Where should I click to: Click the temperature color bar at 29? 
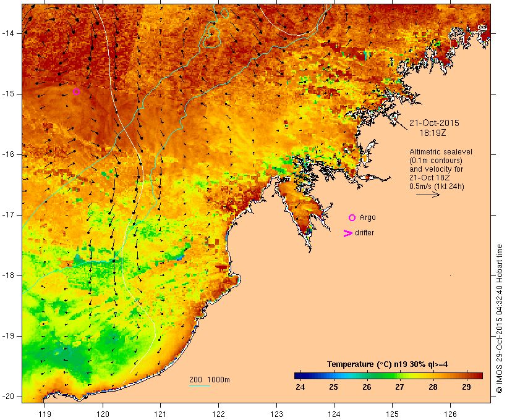pyautogui.click(x=466, y=376)
